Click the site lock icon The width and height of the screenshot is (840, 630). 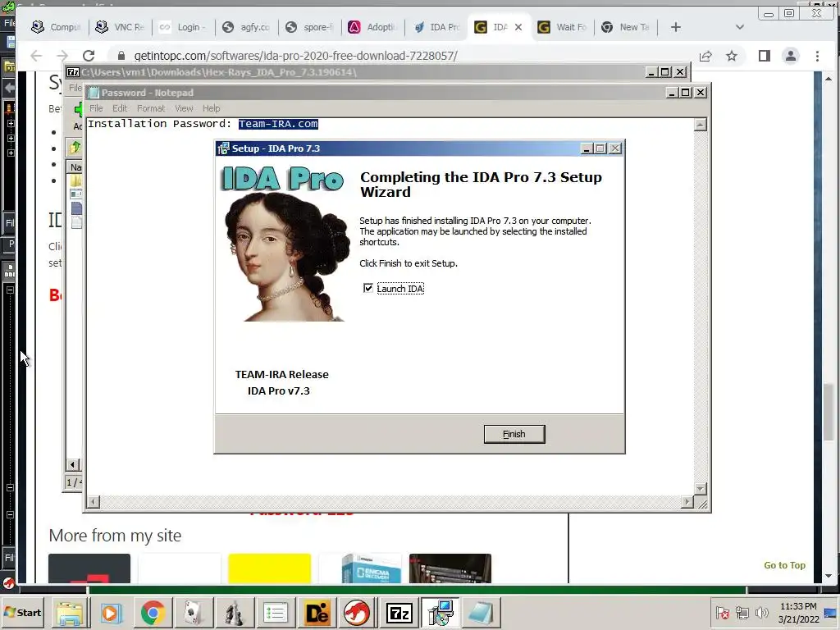click(x=121, y=56)
